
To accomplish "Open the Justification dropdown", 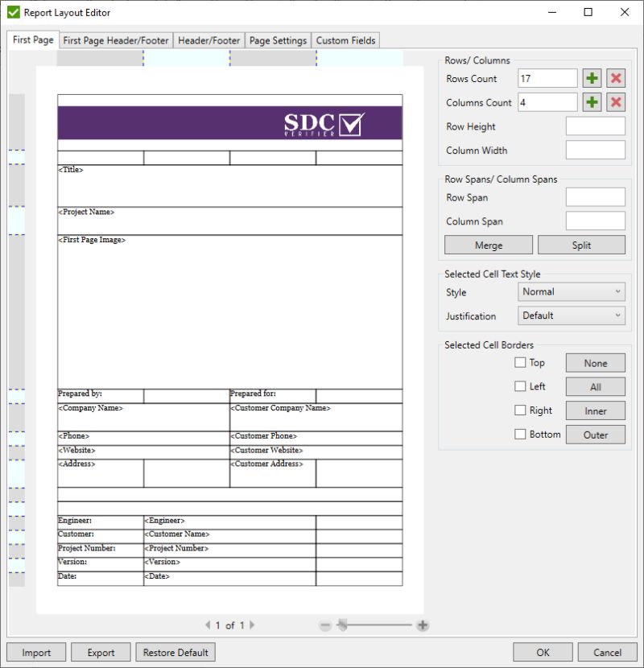I will point(571,315).
